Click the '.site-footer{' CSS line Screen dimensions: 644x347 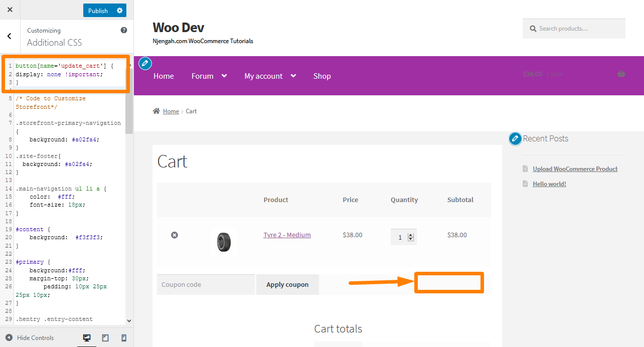click(x=38, y=156)
